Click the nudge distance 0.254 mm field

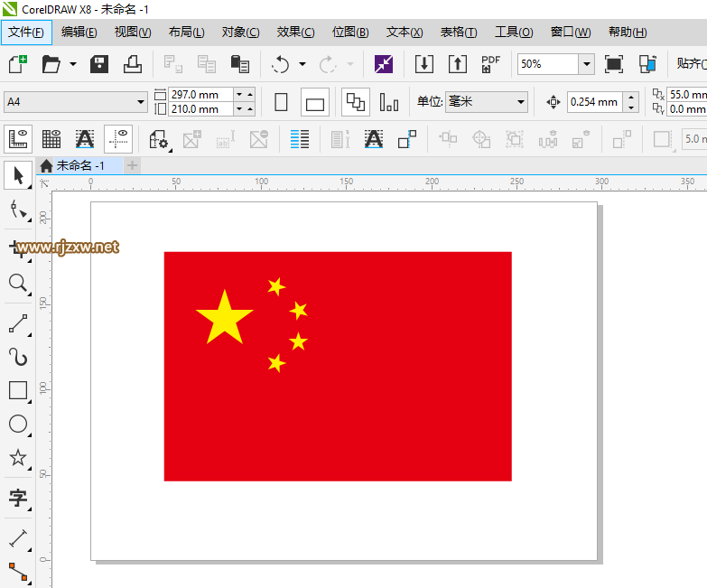595,102
